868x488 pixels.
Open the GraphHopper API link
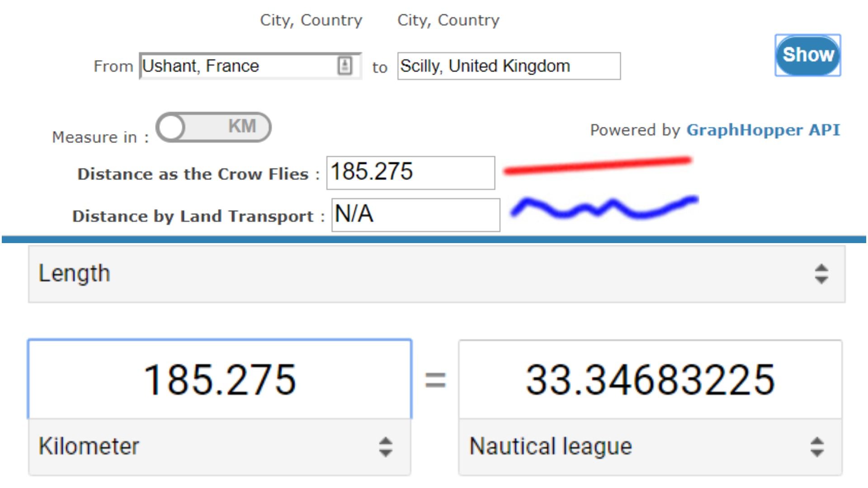[x=763, y=130]
